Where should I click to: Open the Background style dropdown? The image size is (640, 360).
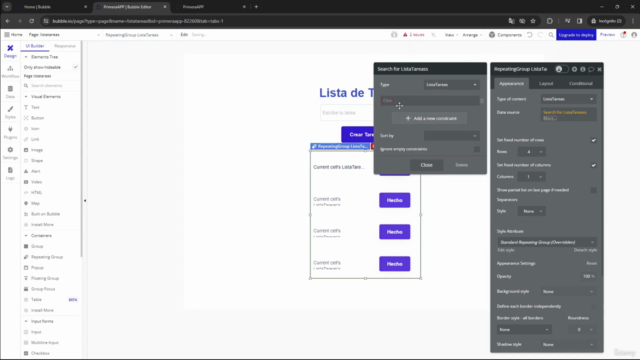[568, 291]
